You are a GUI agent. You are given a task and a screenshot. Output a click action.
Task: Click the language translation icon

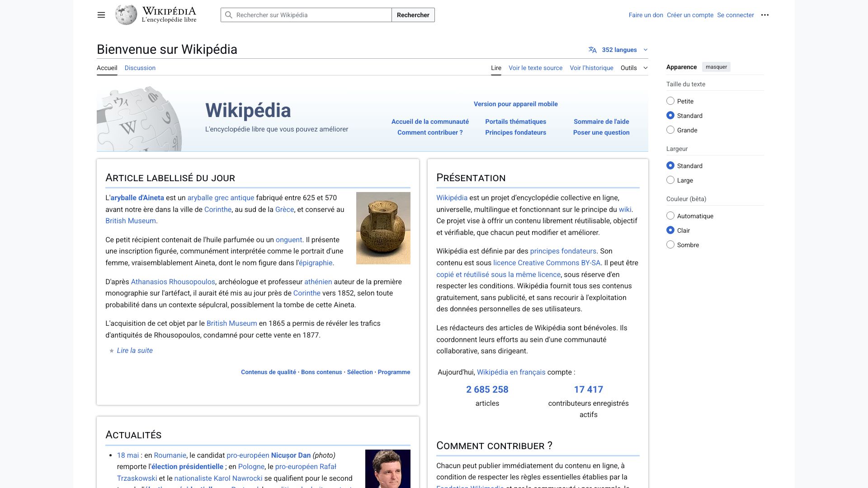[x=592, y=50]
